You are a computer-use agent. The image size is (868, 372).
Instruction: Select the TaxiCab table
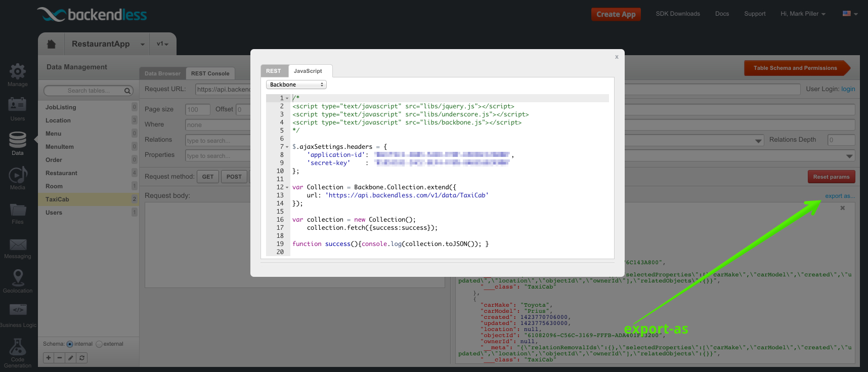tap(89, 199)
